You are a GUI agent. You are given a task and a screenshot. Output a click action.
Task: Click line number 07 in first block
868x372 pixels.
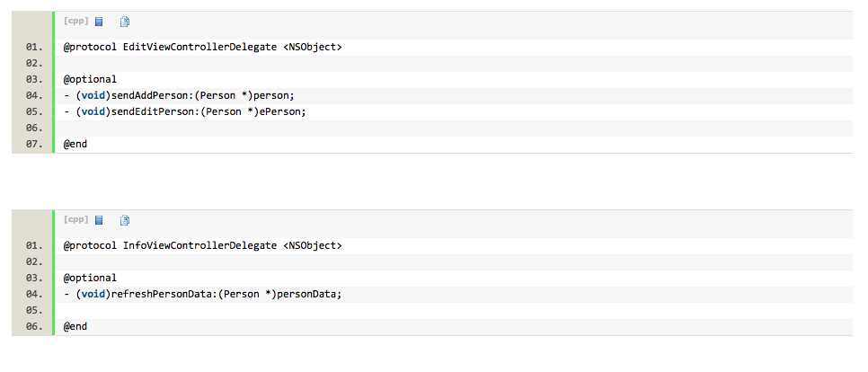pos(34,144)
